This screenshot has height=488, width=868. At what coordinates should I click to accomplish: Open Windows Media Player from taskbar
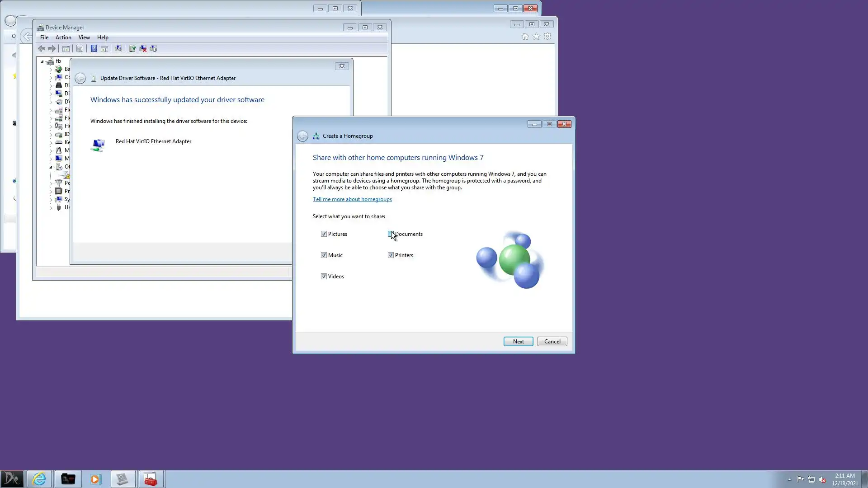pos(95,479)
